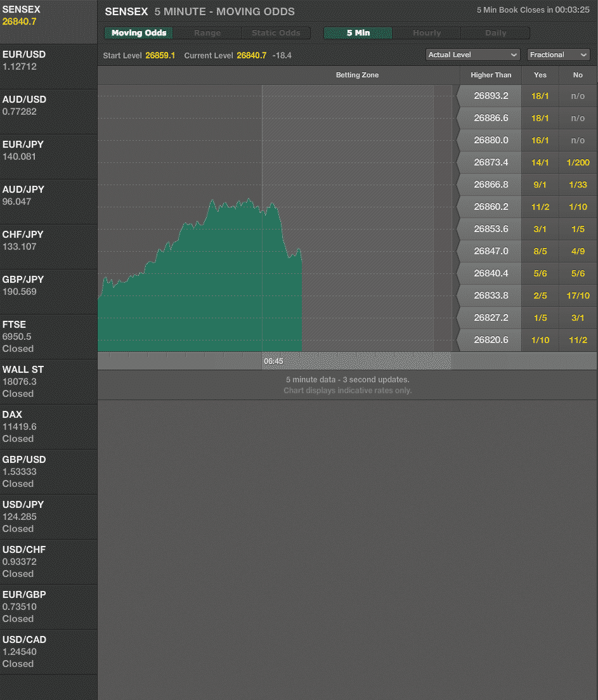Select EUR/GBP market in sidebar
This screenshot has height=700, width=598.
[x=49, y=607]
